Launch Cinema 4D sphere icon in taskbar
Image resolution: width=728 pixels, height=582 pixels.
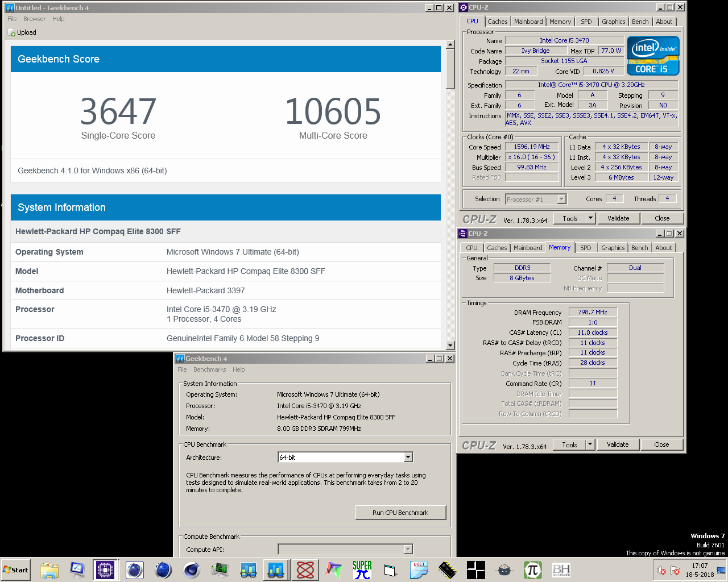pos(192,570)
